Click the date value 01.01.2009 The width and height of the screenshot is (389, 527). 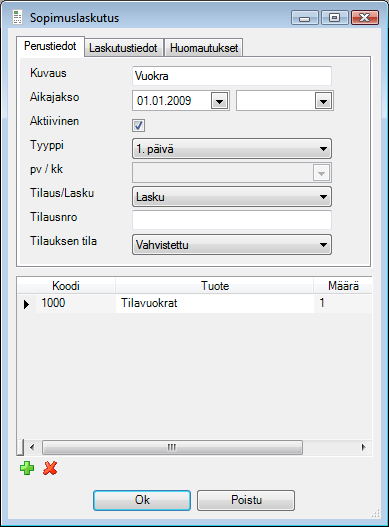pyautogui.click(x=164, y=101)
